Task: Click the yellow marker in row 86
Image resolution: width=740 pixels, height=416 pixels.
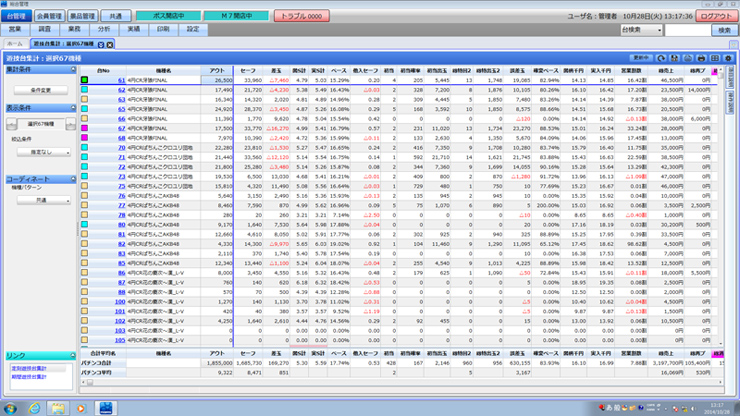Action: coord(84,272)
